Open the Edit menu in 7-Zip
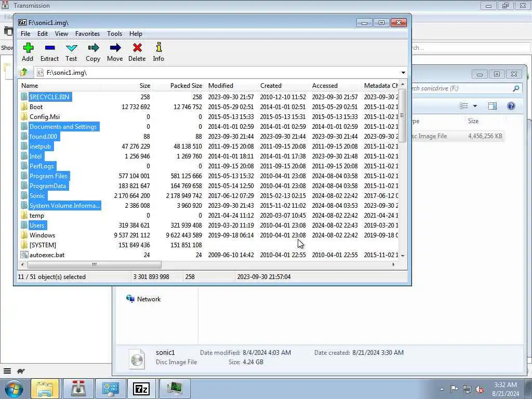 (x=43, y=34)
